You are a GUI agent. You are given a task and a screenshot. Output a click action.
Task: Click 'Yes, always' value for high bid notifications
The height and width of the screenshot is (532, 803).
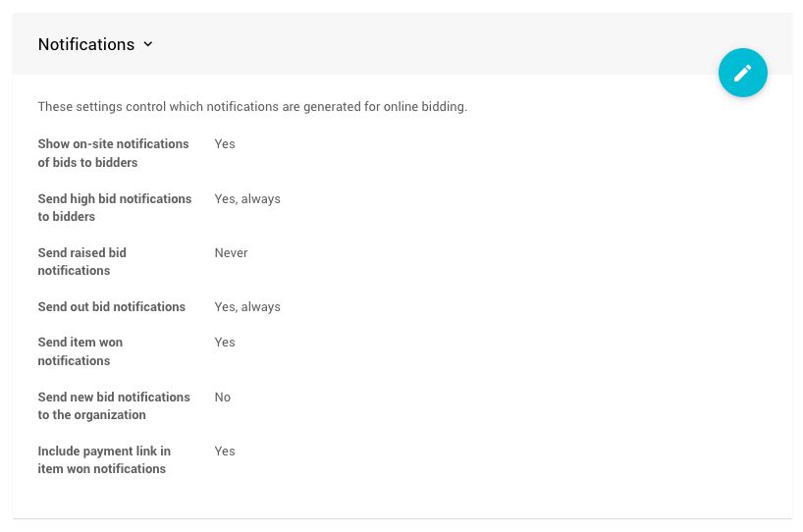pos(247,199)
